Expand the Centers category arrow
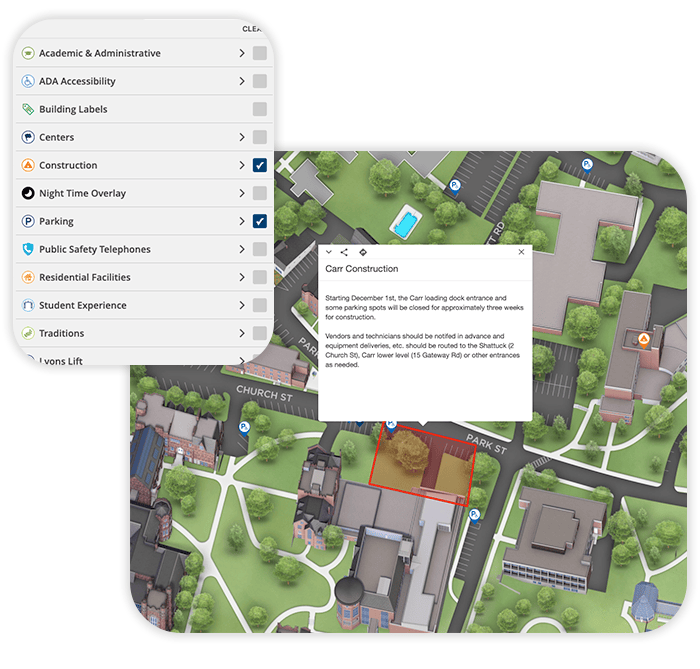Screen dimensions: 700x669 point(242,137)
